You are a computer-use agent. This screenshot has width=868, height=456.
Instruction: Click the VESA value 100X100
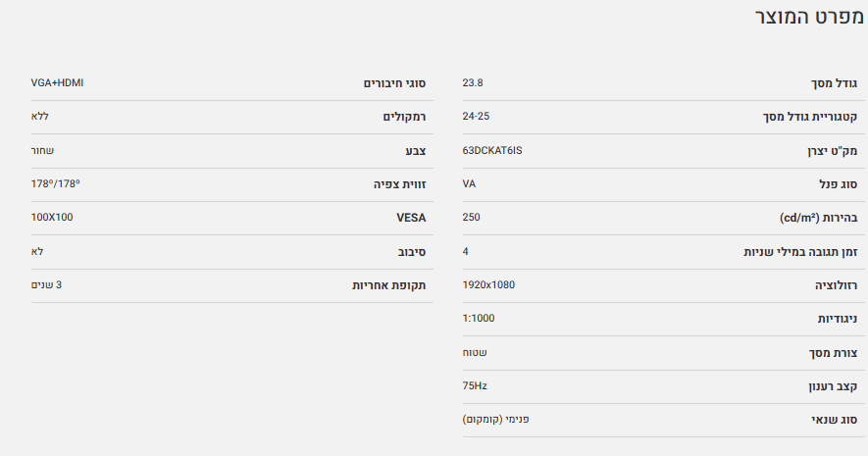tap(52, 217)
